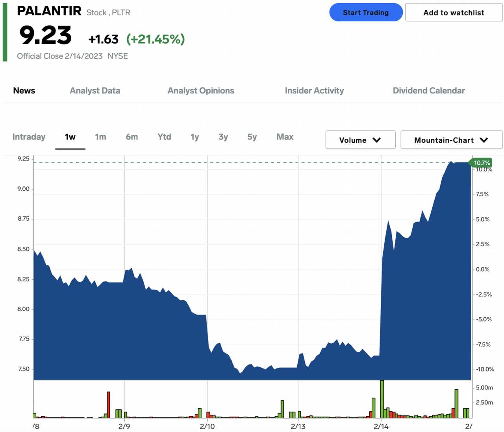Viewport: 504px width, 432px height.
Task: Show Max history chart range
Action: pos(285,137)
